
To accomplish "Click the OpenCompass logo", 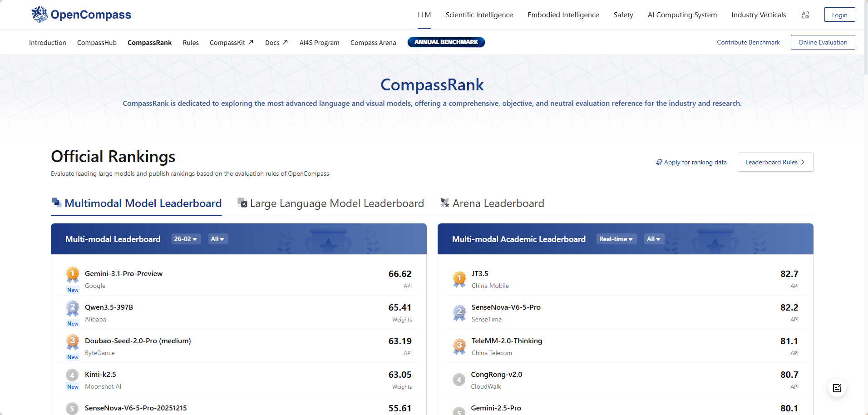I will pyautogui.click(x=81, y=15).
